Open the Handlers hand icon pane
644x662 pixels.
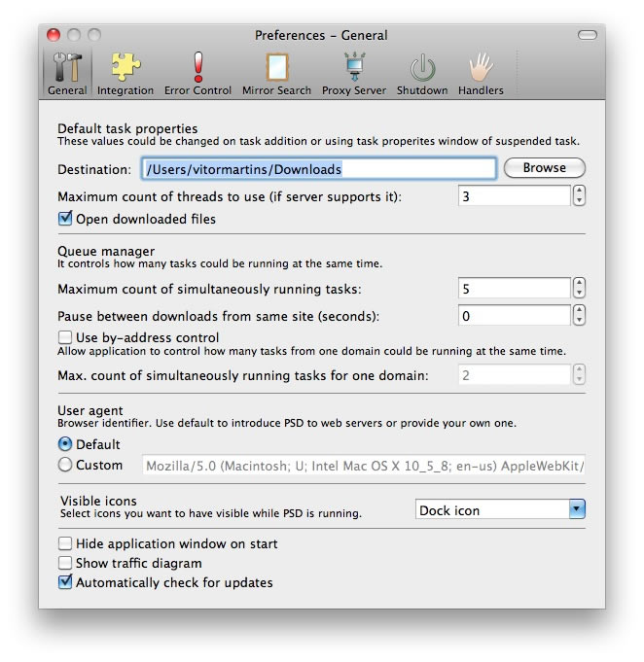482,69
